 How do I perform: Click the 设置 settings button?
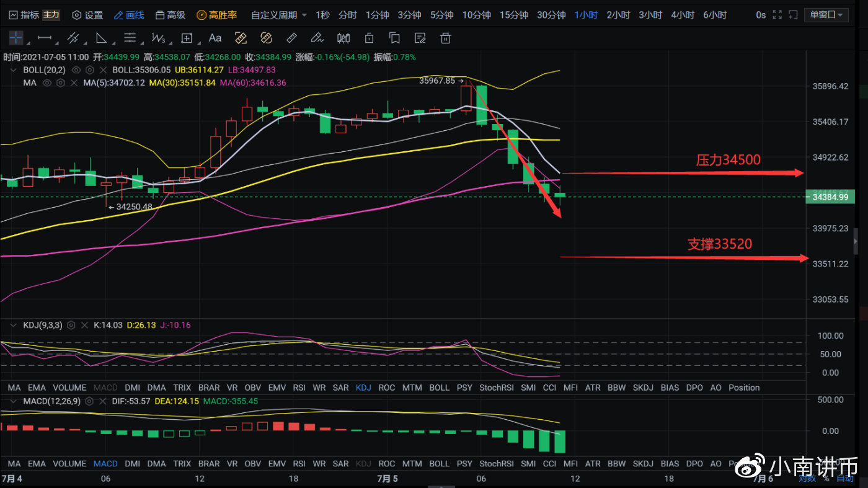coord(87,15)
